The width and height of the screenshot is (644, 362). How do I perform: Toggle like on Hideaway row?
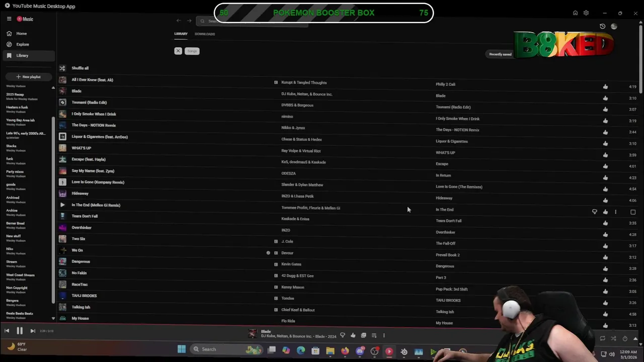coord(605,200)
